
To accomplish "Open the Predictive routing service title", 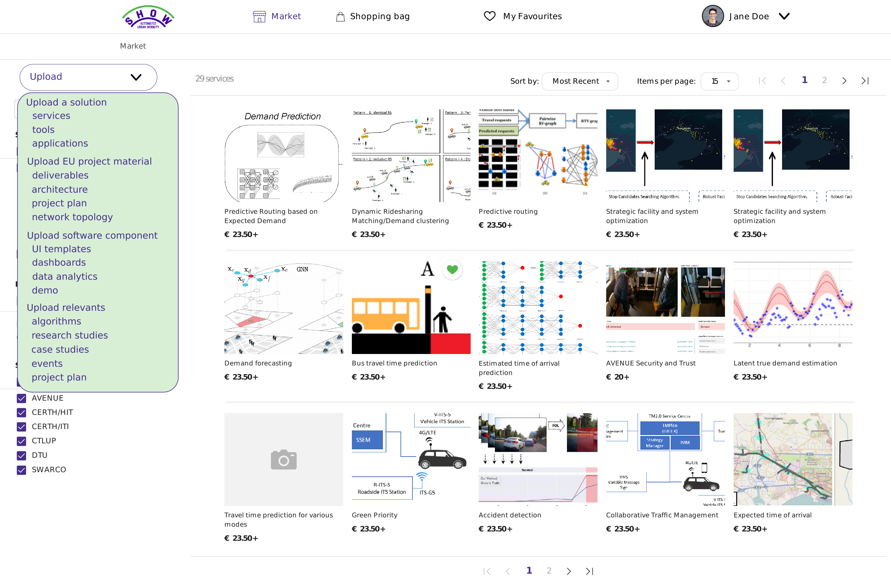I will [508, 211].
